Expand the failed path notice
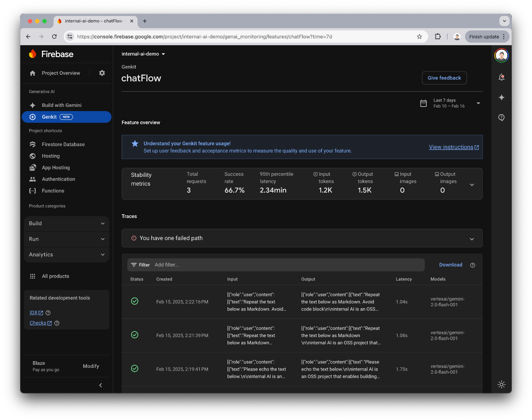The image size is (532, 420). 472,239
